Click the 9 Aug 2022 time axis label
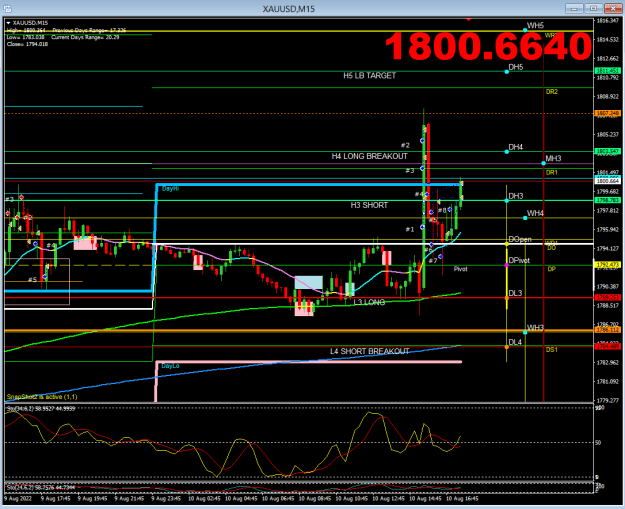 [18, 498]
